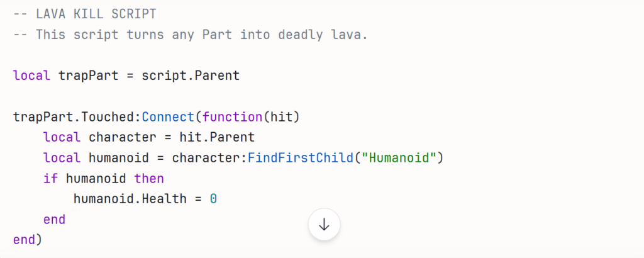Click the number 0 in Health assignment
This screenshot has height=258, width=644.
[213, 199]
